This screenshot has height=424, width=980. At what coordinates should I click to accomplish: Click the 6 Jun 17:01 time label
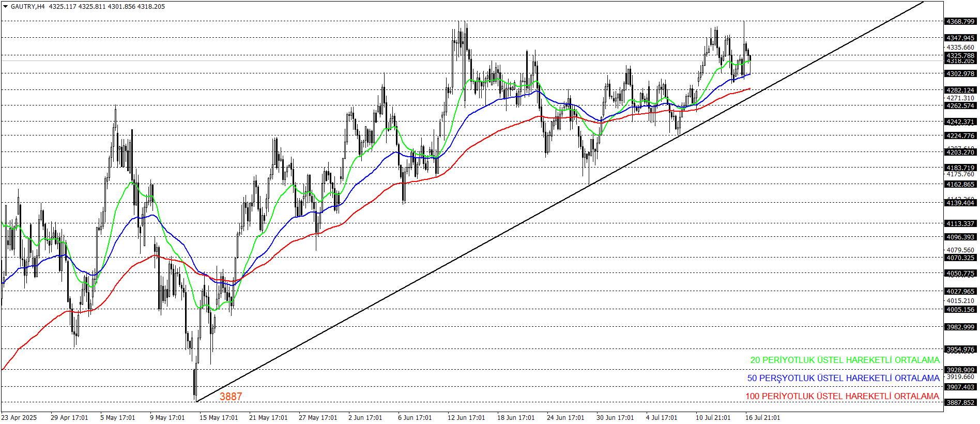coord(415,417)
